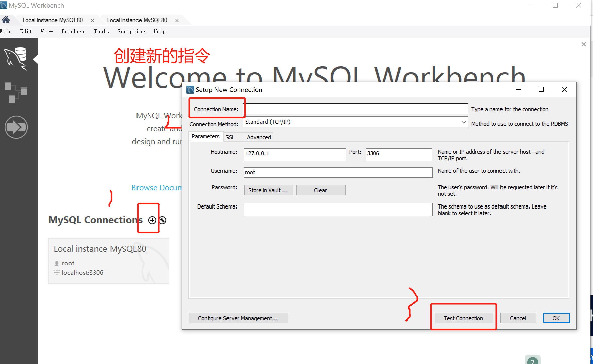
Task: Click the plus icon to add a connection
Action: 152,220
